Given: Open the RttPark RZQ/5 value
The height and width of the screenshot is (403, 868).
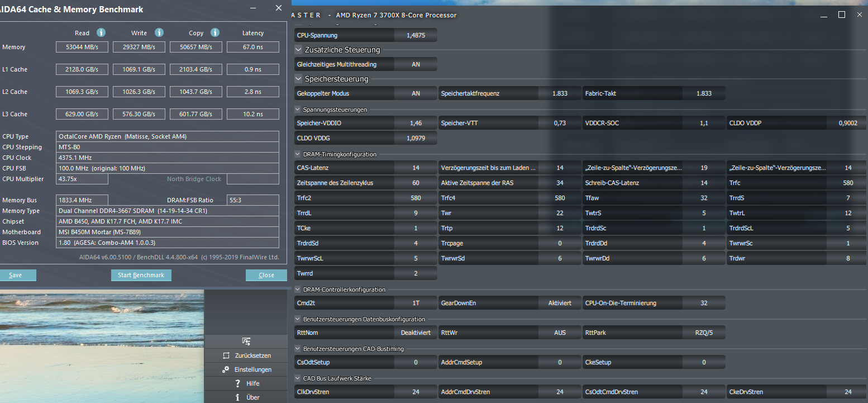Looking at the screenshot, I should point(704,333).
